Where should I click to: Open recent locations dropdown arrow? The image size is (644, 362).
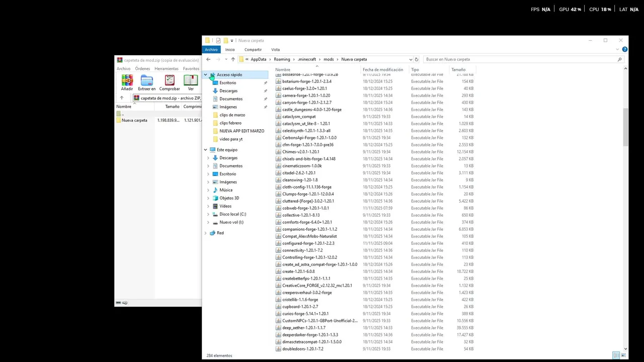(226, 59)
